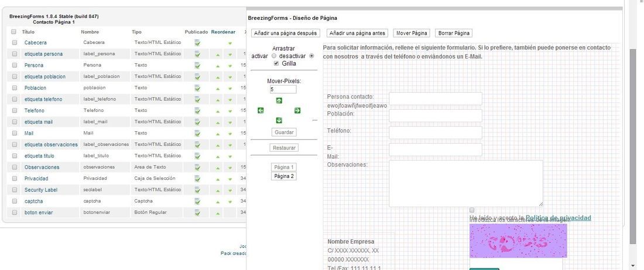Image resolution: width=644 pixels, height=270 pixels.
Task: Check the Cabecera row checkbox
Action: coord(15,42)
